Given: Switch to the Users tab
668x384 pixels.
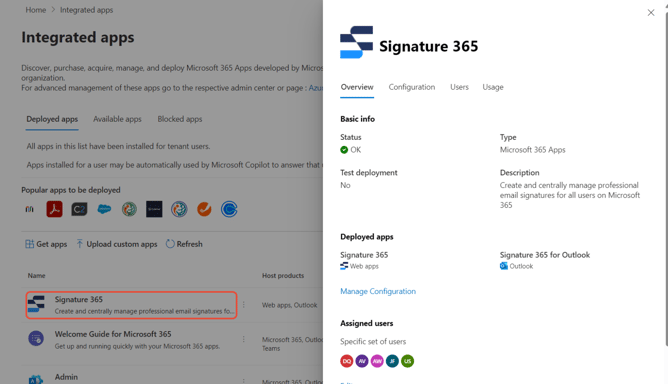Looking at the screenshot, I should tap(459, 87).
